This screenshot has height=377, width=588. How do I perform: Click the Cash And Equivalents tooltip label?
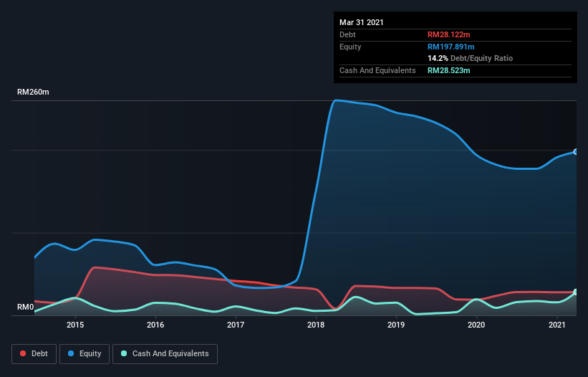[377, 70]
